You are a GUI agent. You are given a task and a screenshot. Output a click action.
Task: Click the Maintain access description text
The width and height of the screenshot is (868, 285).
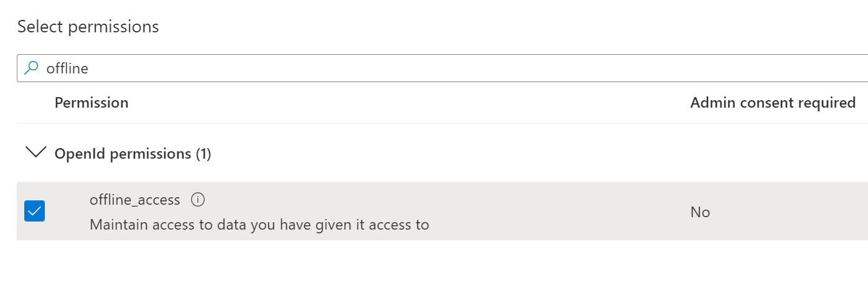click(259, 225)
